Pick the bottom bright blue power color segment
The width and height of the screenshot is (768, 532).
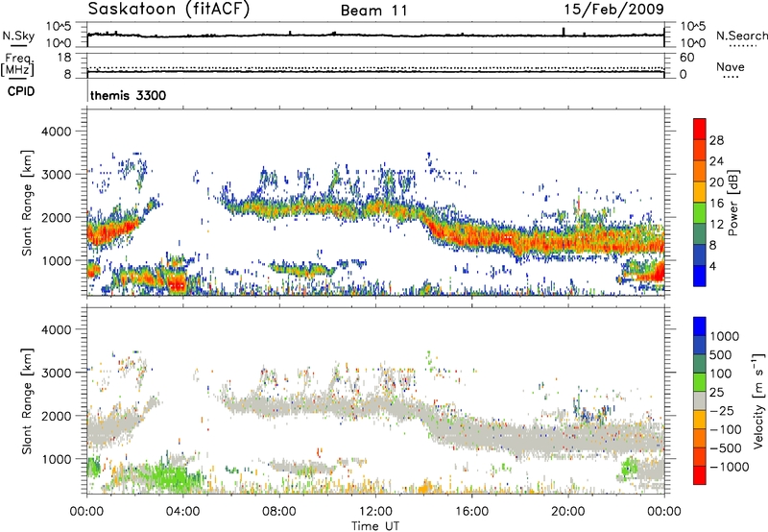(700, 276)
